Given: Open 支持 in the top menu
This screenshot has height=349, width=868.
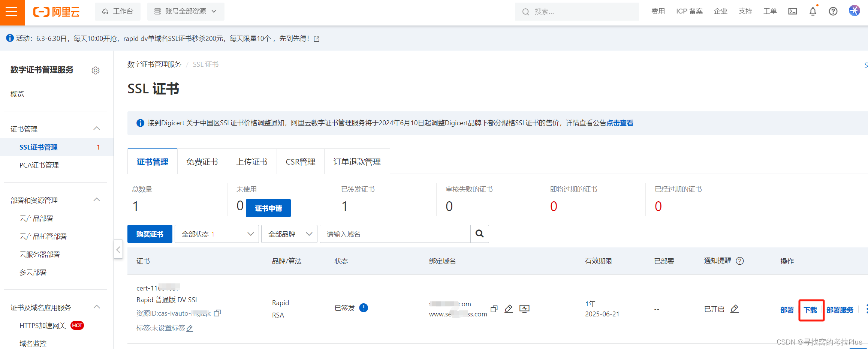Looking at the screenshot, I should click(x=745, y=11).
